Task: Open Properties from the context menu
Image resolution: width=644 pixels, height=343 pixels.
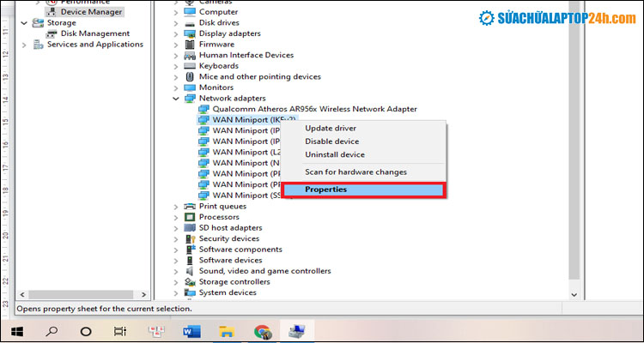Action: coord(325,190)
